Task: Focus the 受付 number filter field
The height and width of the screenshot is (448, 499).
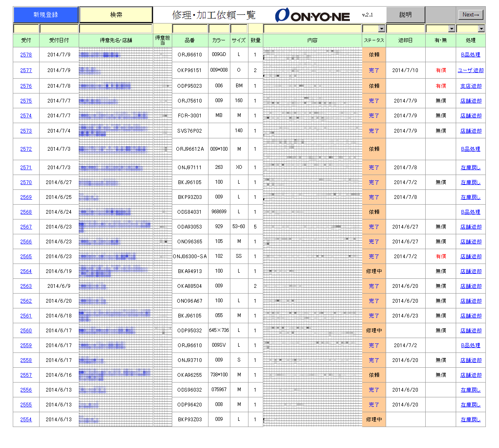Action: click(x=26, y=29)
